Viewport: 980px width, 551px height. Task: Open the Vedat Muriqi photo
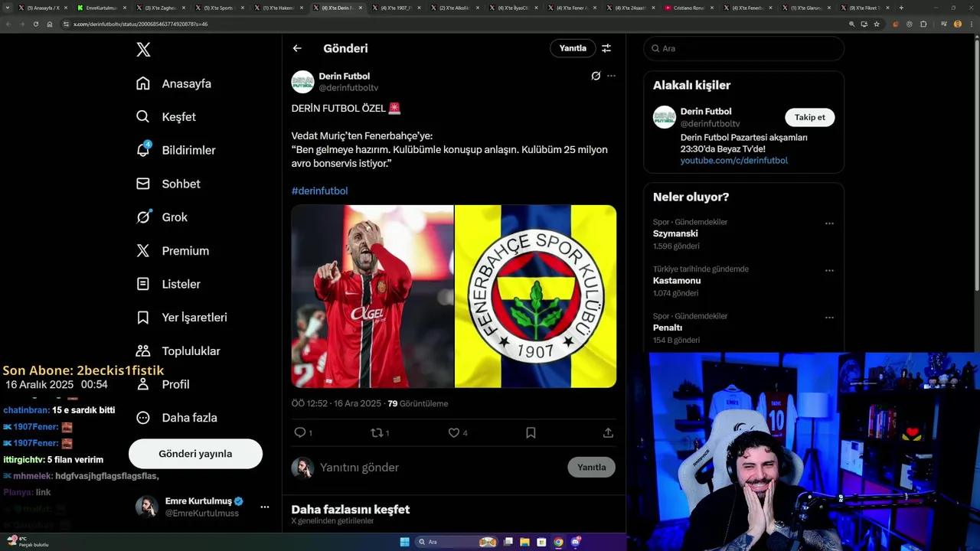pos(372,296)
